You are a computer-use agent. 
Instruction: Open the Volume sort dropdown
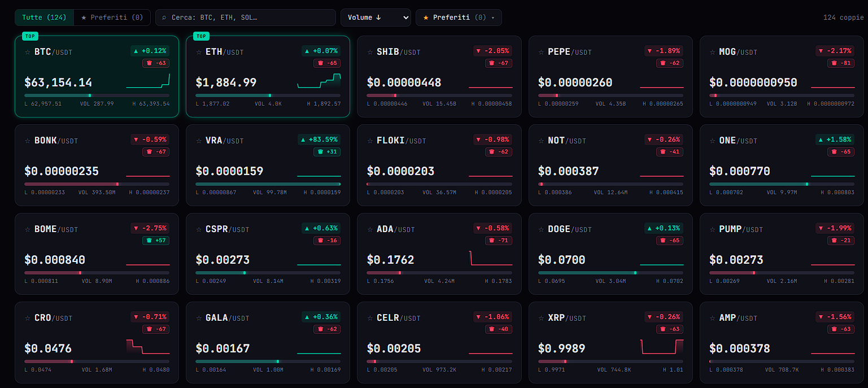[376, 18]
